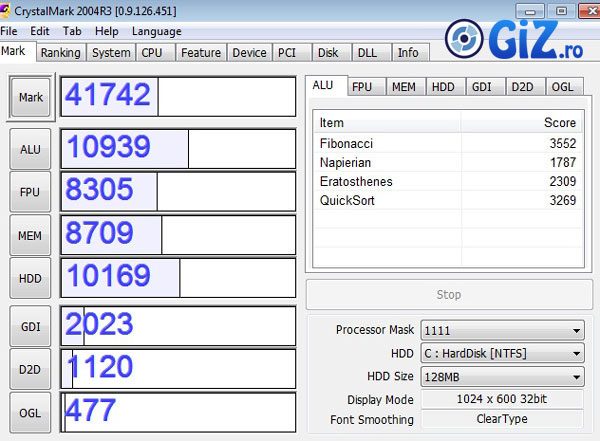Viewport: 600px width, 441px height.
Task: Open the Help menu
Action: 106,31
